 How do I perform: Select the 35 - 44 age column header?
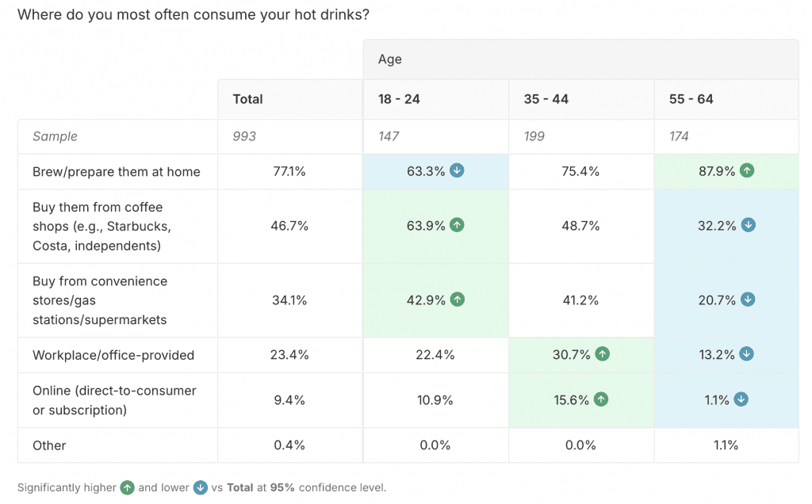click(546, 99)
